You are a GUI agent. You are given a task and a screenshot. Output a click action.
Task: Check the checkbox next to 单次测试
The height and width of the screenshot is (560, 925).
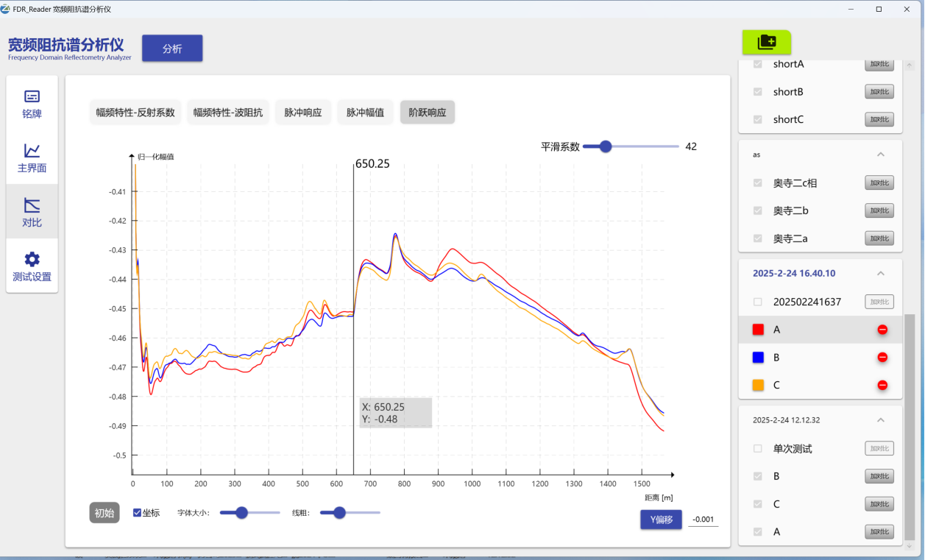756,448
